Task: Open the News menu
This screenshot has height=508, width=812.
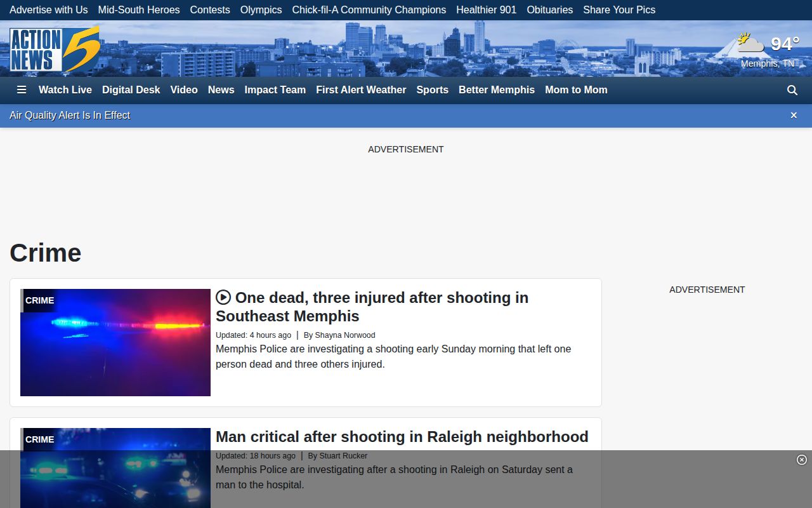Action: tap(221, 90)
